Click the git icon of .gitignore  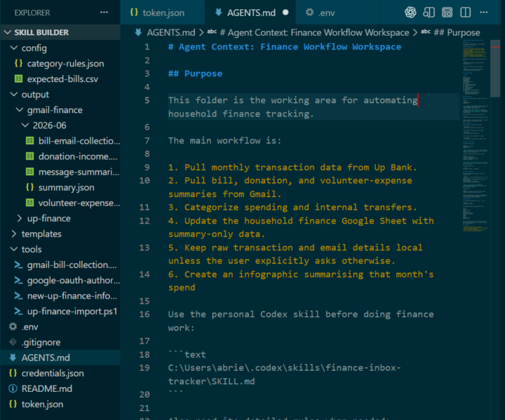point(13,342)
